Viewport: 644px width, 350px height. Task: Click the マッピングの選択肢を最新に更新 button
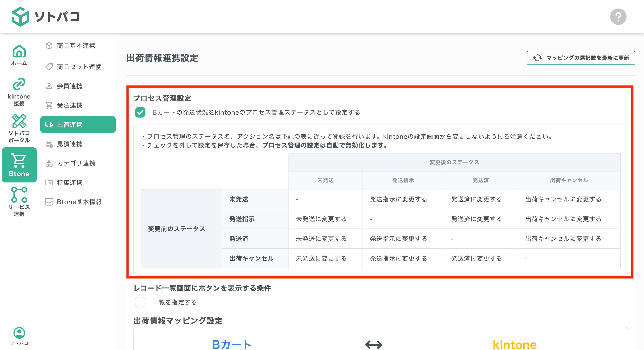point(580,58)
